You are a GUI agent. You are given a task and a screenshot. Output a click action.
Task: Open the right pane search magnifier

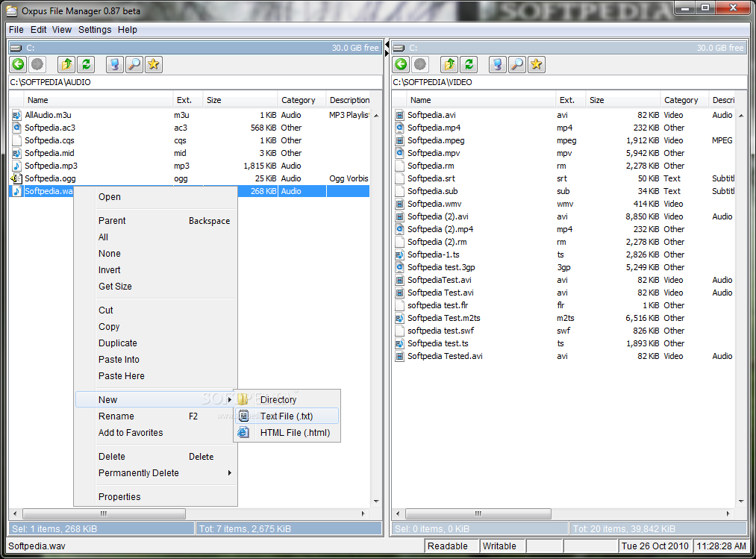point(517,64)
